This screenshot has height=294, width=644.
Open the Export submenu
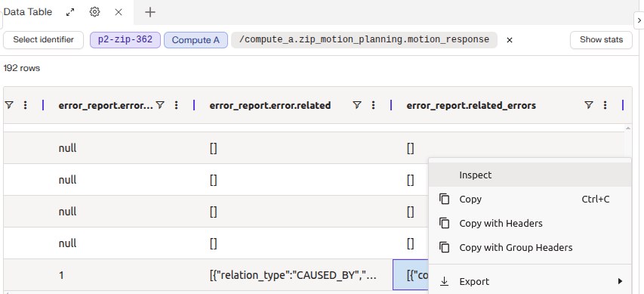(530, 282)
